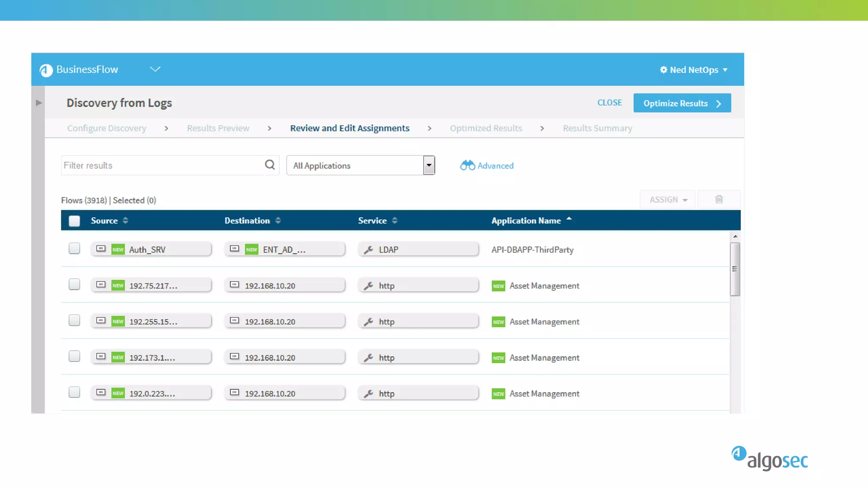Click the Optimize Results button

click(x=682, y=103)
